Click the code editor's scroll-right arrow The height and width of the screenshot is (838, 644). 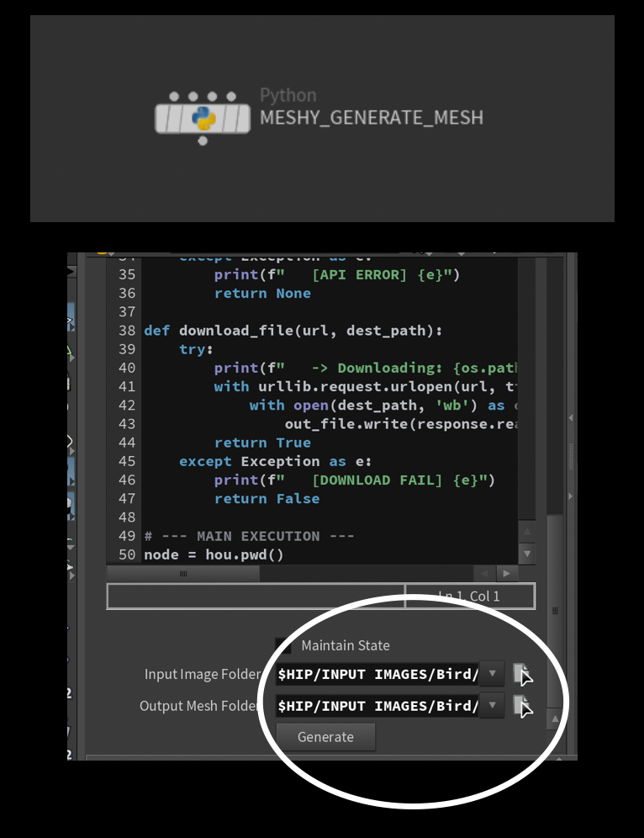click(506, 574)
